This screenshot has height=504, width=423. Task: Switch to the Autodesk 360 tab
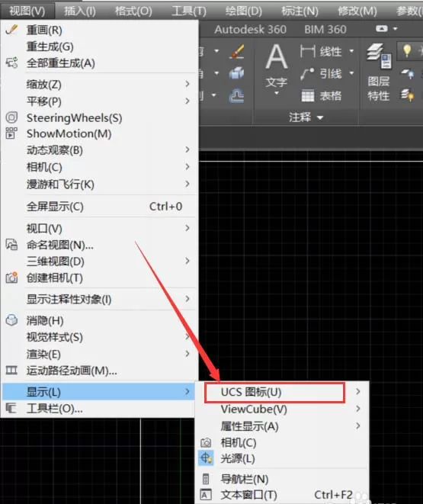pos(250,30)
